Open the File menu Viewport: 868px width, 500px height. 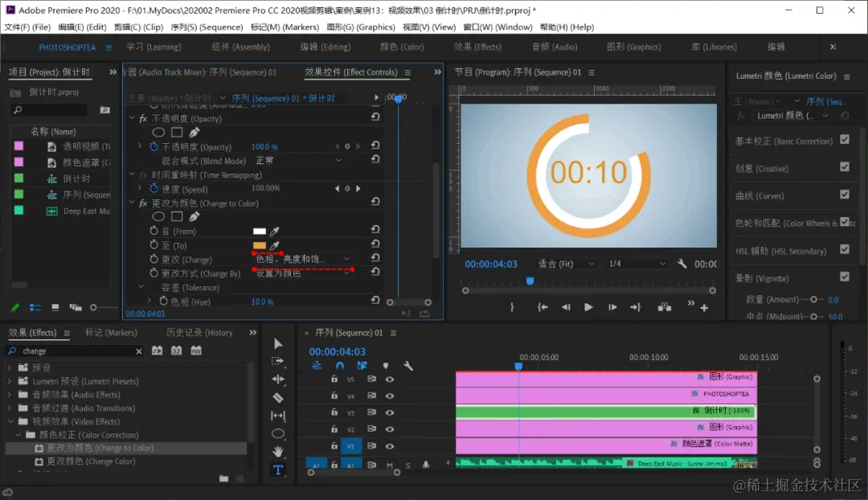click(27, 27)
